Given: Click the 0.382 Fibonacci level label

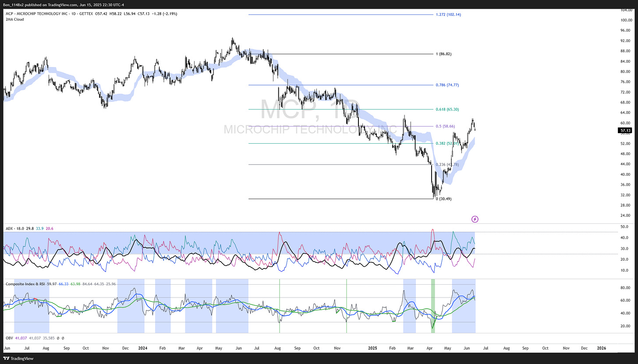Looking at the screenshot, I should [x=447, y=143].
